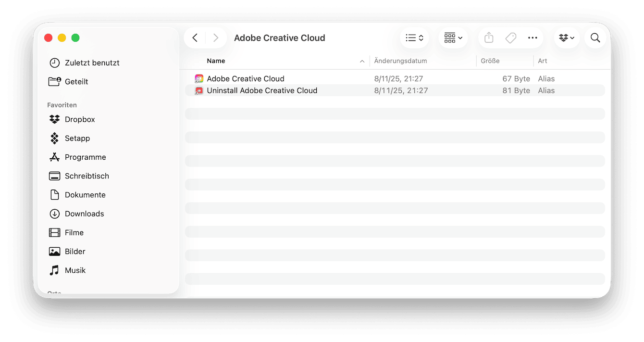Toggle sort direction arrow in Name column
The image size is (644, 342).
click(362, 61)
